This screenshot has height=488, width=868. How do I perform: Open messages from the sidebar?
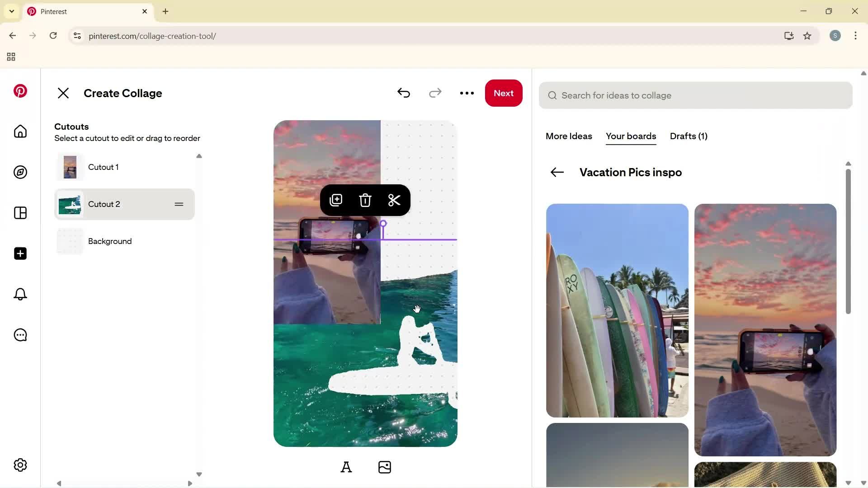click(20, 335)
